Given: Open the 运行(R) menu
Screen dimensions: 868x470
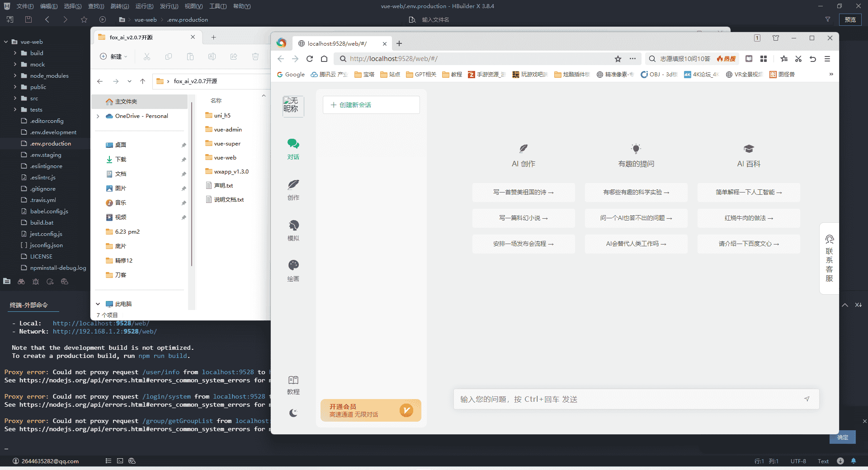Looking at the screenshot, I should point(144,6).
